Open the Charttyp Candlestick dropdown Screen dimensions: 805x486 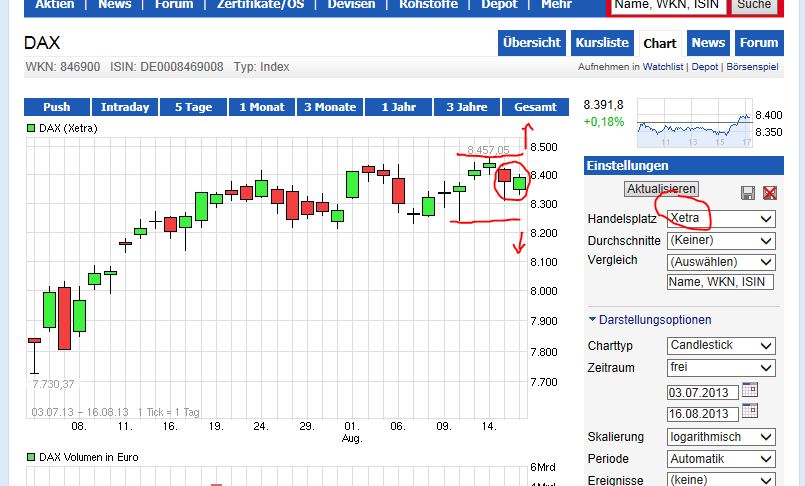pyautogui.click(x=721, y=345)
